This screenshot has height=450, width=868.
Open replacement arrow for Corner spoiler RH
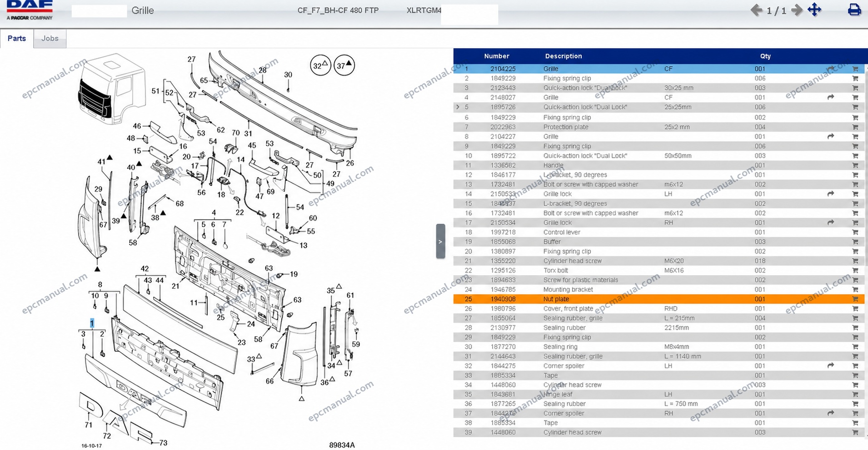point(831,413)
